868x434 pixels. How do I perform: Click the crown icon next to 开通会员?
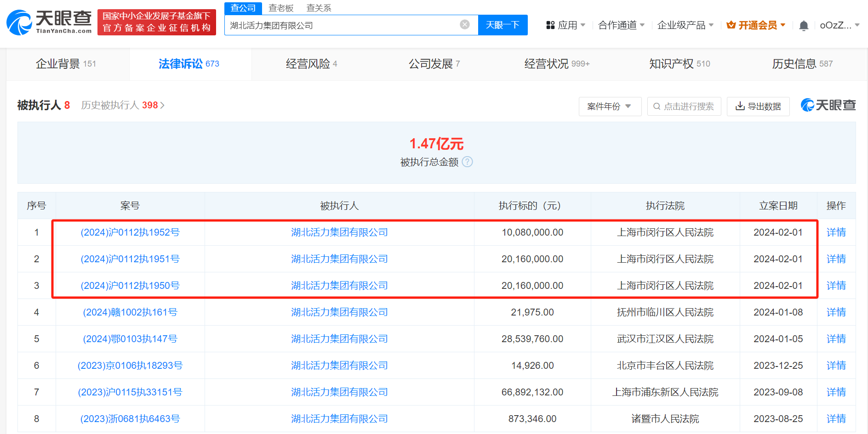coord(730,25)
